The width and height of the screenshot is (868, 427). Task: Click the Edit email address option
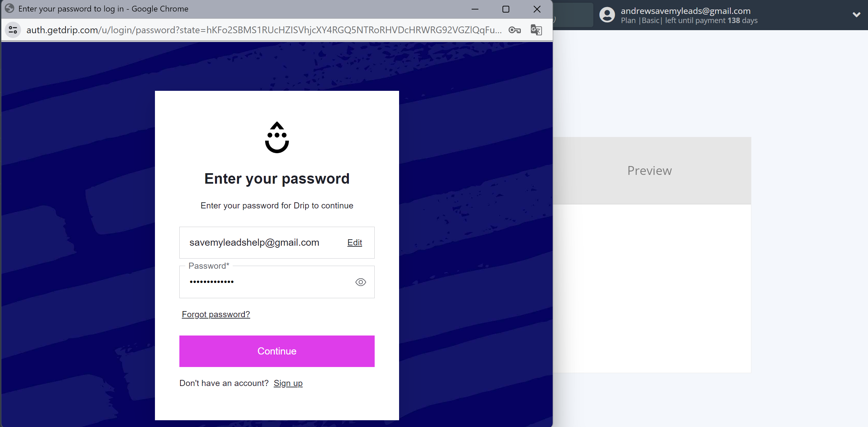point(354,242)
